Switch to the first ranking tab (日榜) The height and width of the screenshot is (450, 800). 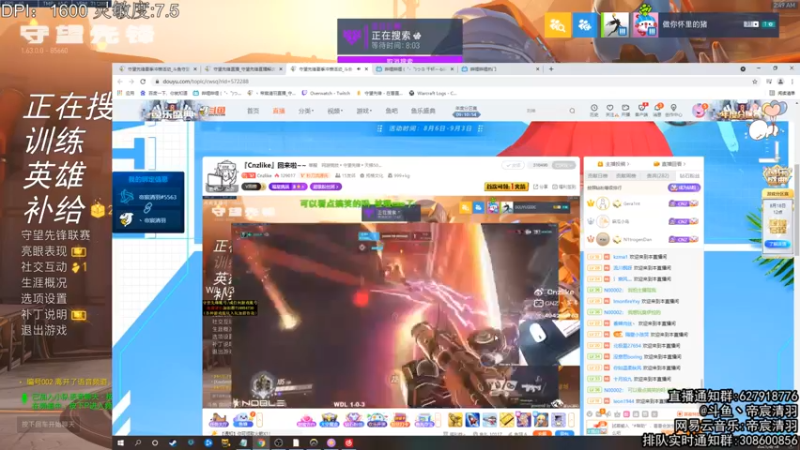[597, 176]
